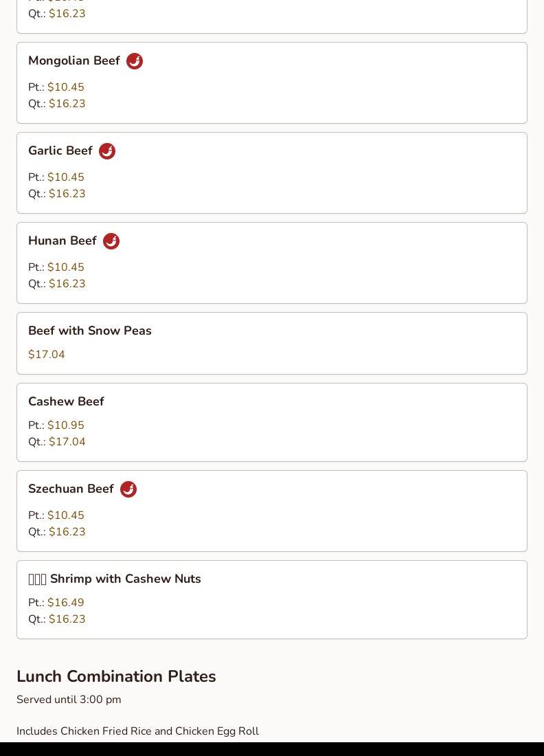Click the spicy pepper icon next to Garlic Beef
This screenshot has width=544, height=756.
107,151
